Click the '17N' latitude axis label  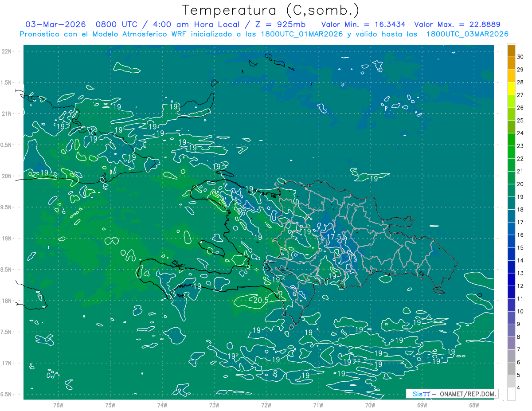click(7, 363)
